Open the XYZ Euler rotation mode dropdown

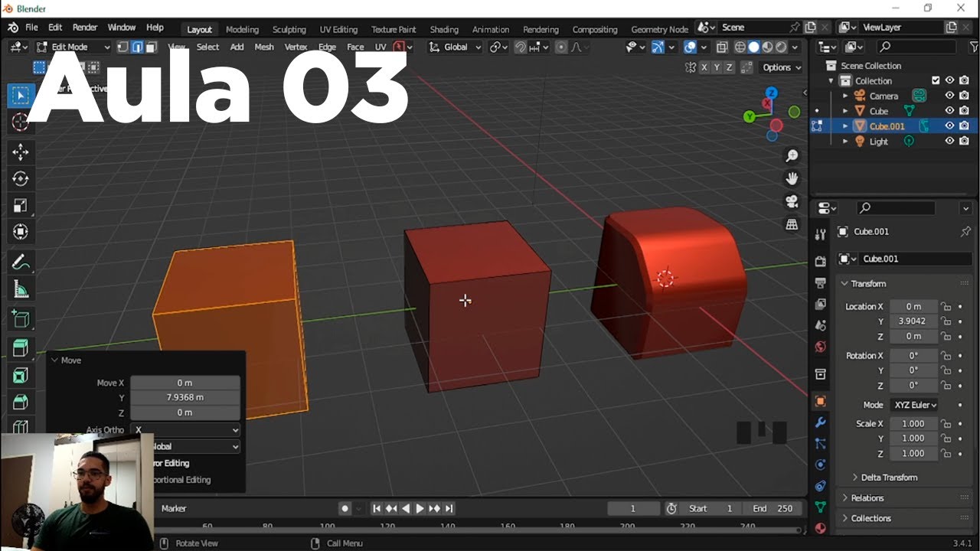[x=914, y=405]
